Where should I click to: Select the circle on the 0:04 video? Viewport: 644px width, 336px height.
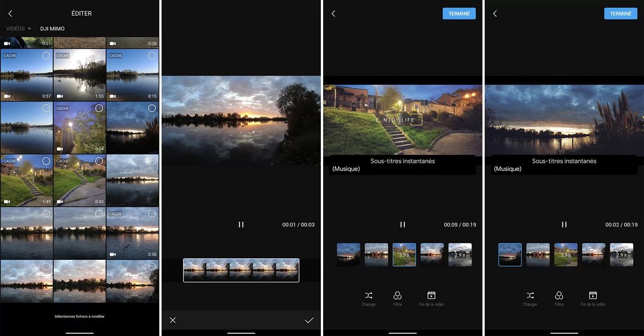(99, 108)
